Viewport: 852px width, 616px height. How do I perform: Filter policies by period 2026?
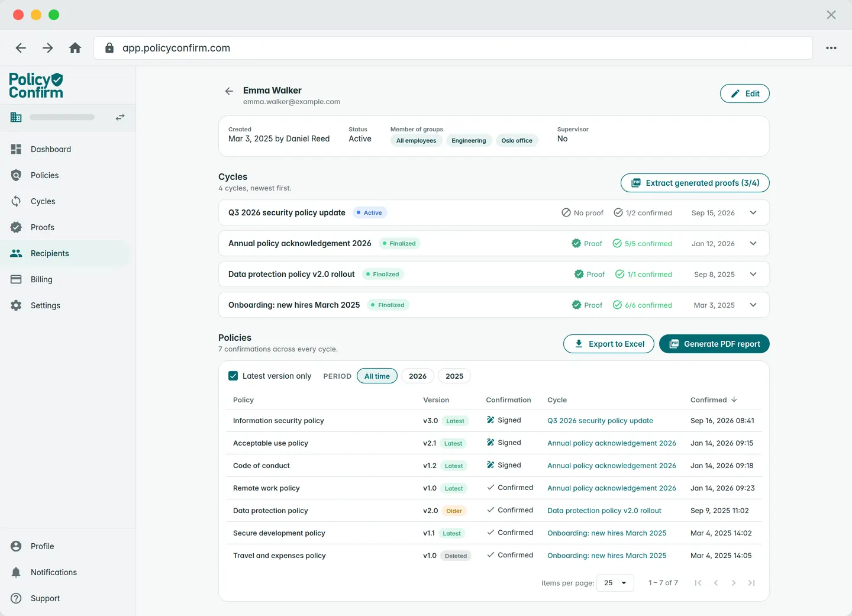[418, 376]
